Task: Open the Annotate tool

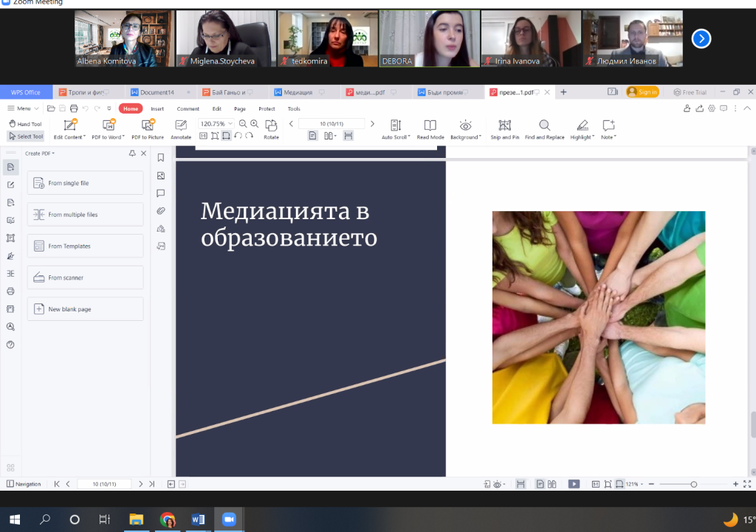Action: point(181,130)
